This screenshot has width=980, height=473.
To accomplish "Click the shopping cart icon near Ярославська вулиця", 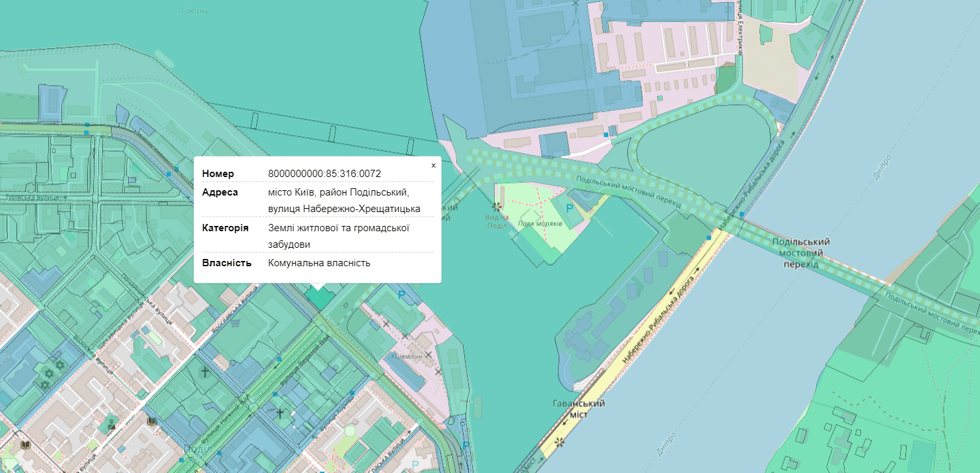I will (x=235, y=323).
